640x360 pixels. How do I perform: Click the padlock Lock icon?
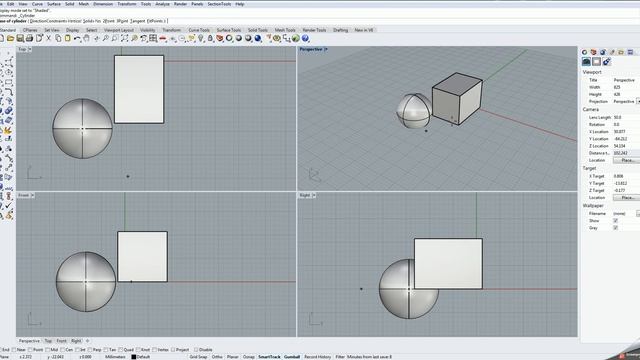[210, 38]
